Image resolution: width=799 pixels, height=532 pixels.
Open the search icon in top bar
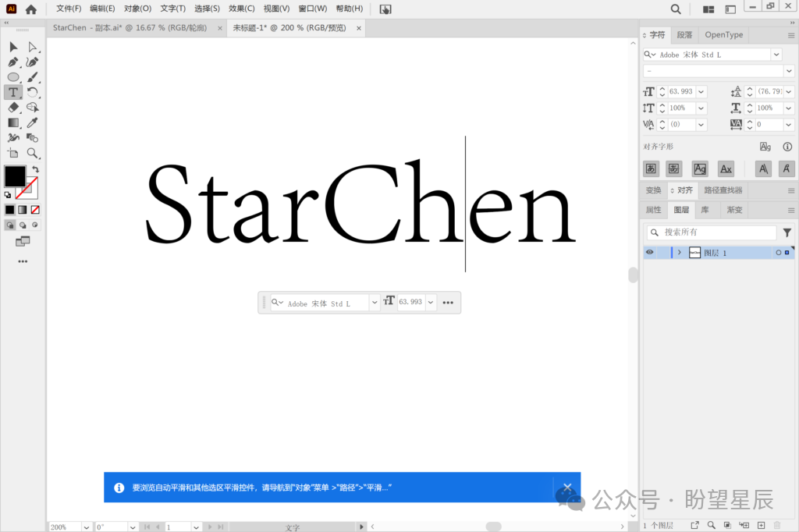tap(676, 9)
